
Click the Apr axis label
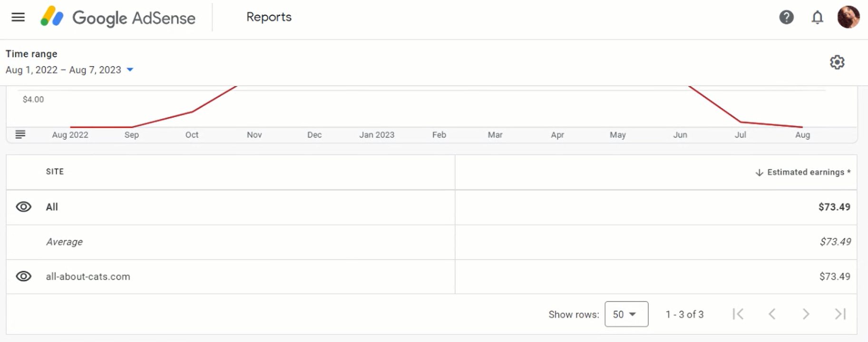[x=557, y=135]
